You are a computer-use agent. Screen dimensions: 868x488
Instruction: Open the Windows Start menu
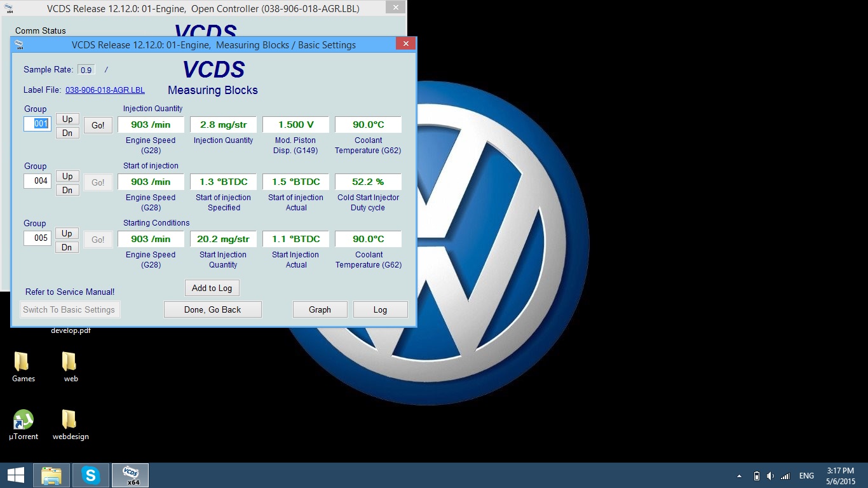15,475
